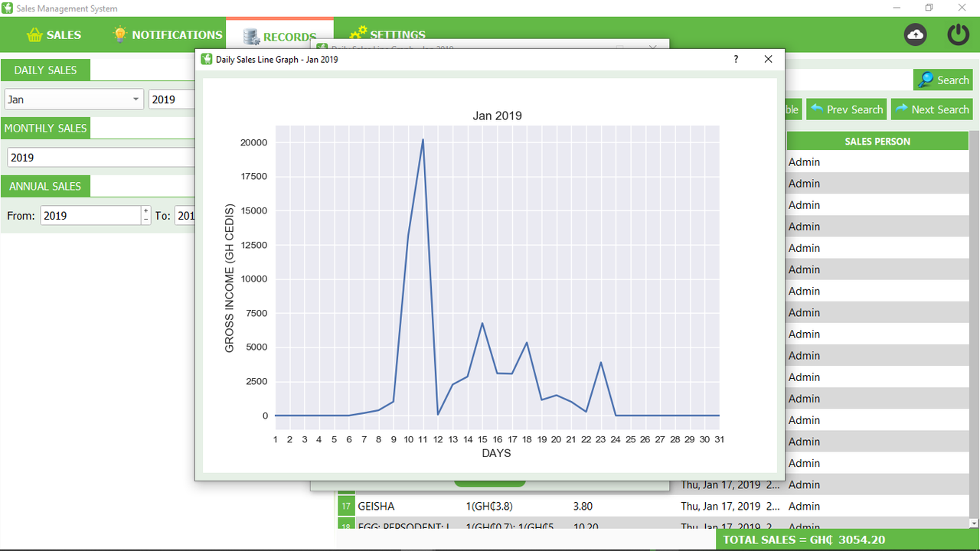This screenshot has width=980, height=551.
Task: Click the power logout icon
Action: 957,34
